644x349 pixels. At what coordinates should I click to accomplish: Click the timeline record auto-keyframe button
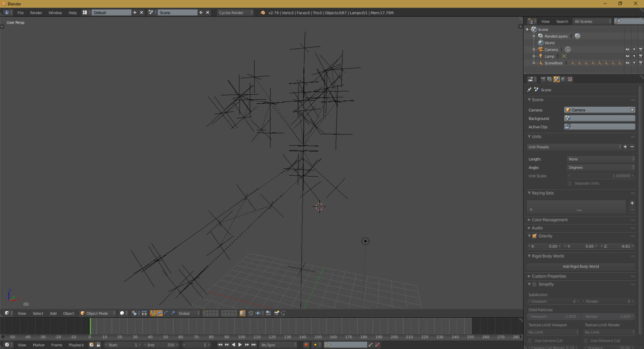coord(306,345)
